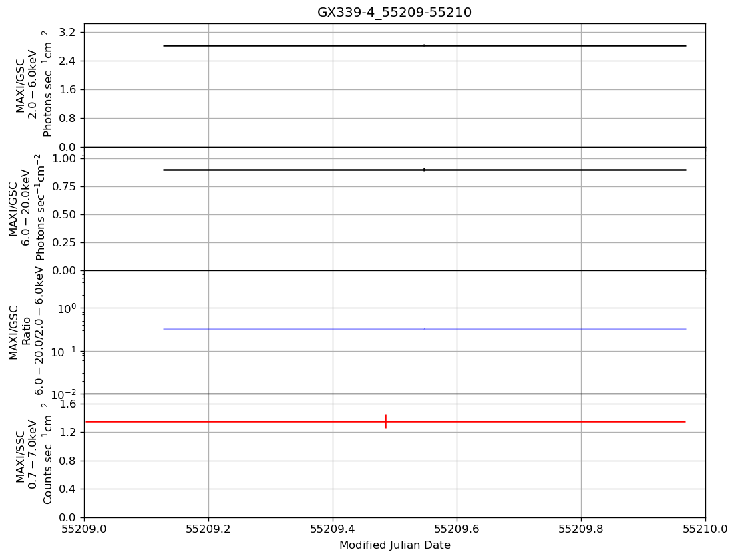Select the 0.25 y-tick label
The width and height of the screenshot is (736, 560).
(x=63, y=242)
